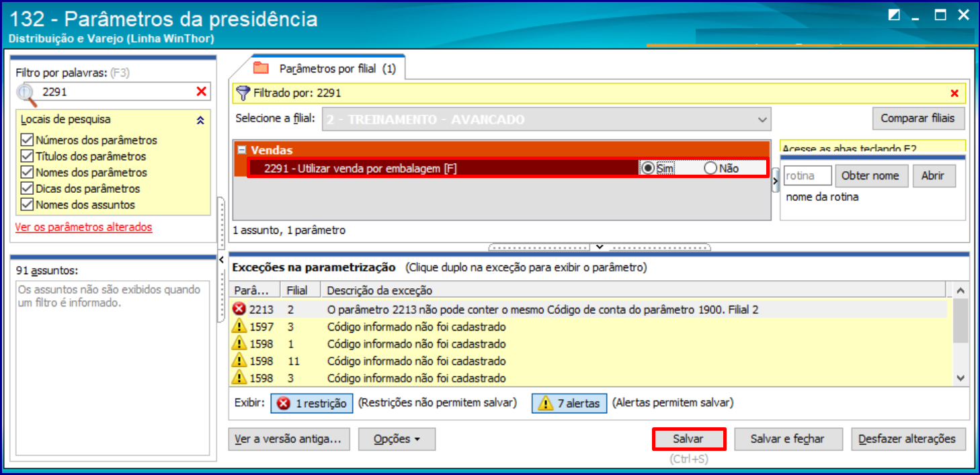Toggle 'Números dos parâmetros' checkbox

pyautogui.click(x=27, y=140)
